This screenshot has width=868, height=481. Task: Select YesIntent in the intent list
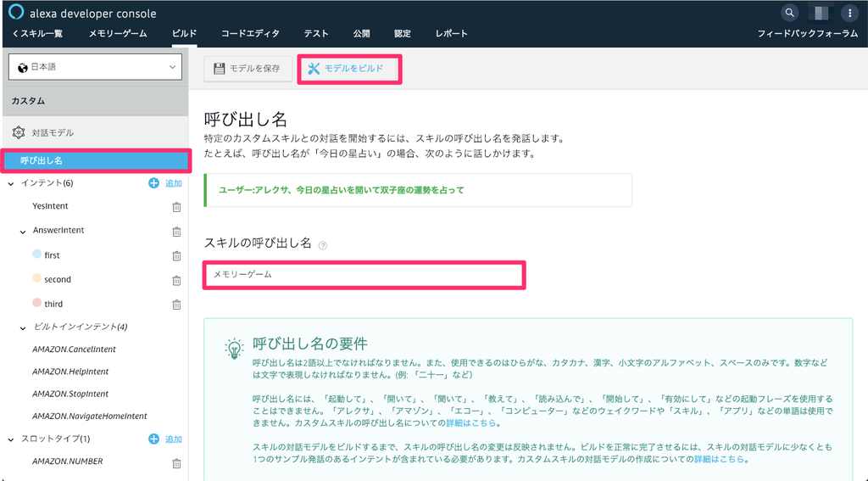pos(50,206)
